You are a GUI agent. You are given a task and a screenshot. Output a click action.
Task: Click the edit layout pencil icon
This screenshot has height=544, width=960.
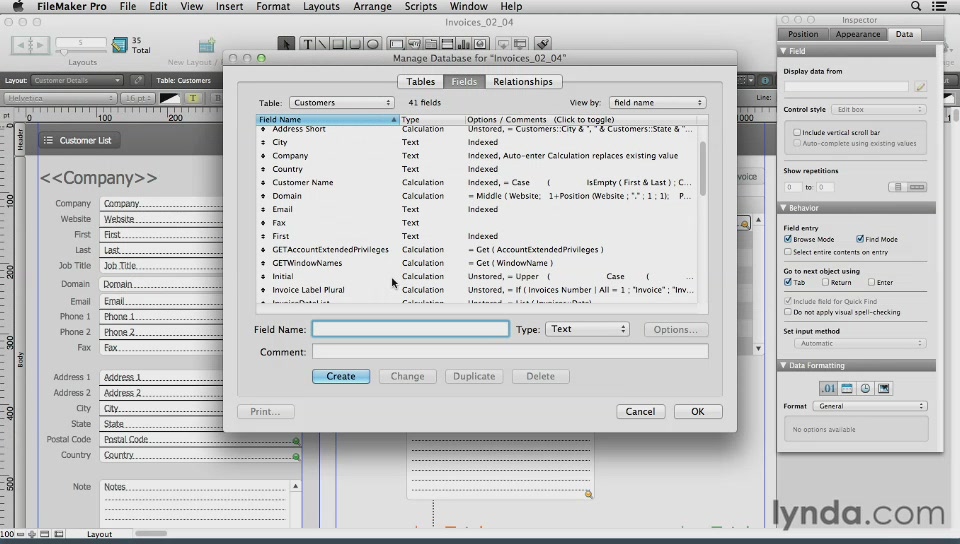pyautogui.click(x=138, y=80)
